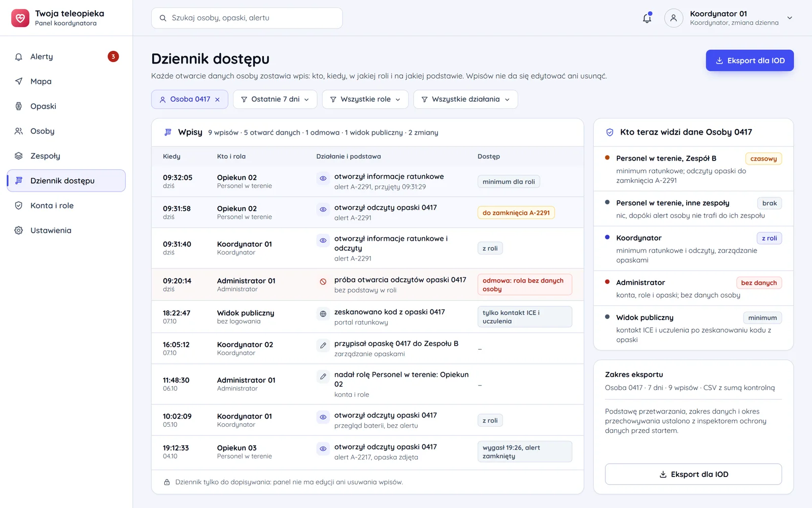
Task: Select Dziennik dostępu in the sidebar
Action: point(66,181)
